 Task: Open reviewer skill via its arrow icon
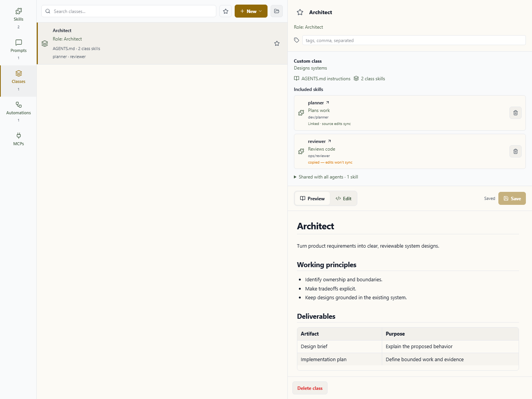pos(329,141)
